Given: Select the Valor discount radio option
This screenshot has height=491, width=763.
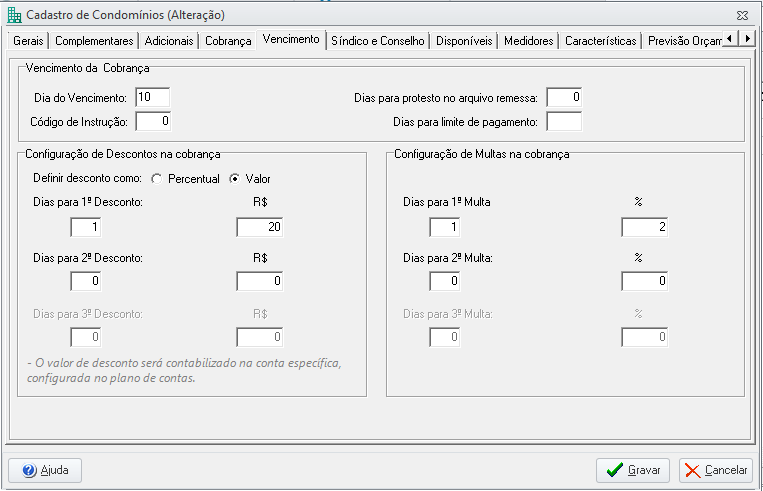Looking at the screenshot, I should pyautogui.click(x=235, y=179).
